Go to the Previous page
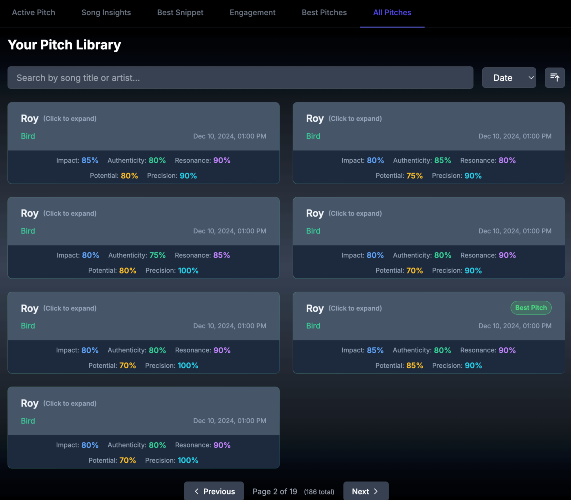Viewport: 571px width, 500px height. point(214,491)
